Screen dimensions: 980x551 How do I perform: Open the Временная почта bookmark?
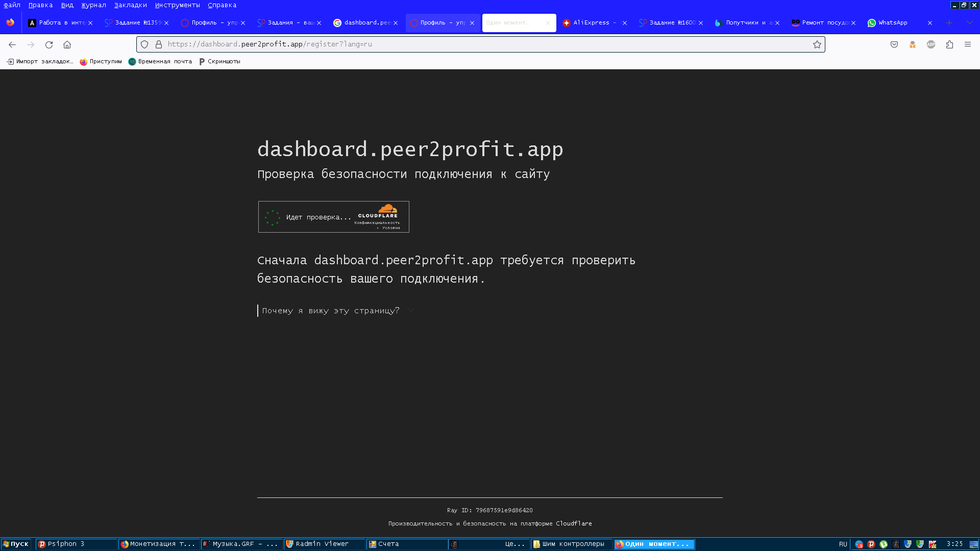pyautogui.click(x=160, y=61)
